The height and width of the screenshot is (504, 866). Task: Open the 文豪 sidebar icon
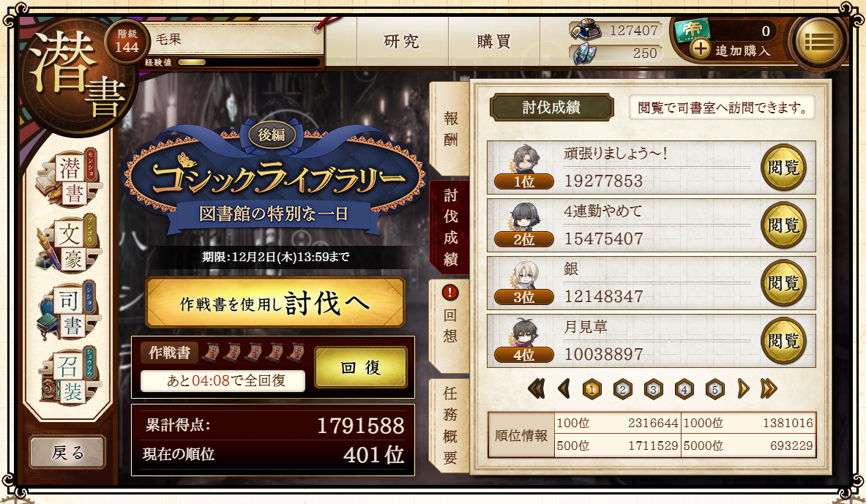point(69,244)
